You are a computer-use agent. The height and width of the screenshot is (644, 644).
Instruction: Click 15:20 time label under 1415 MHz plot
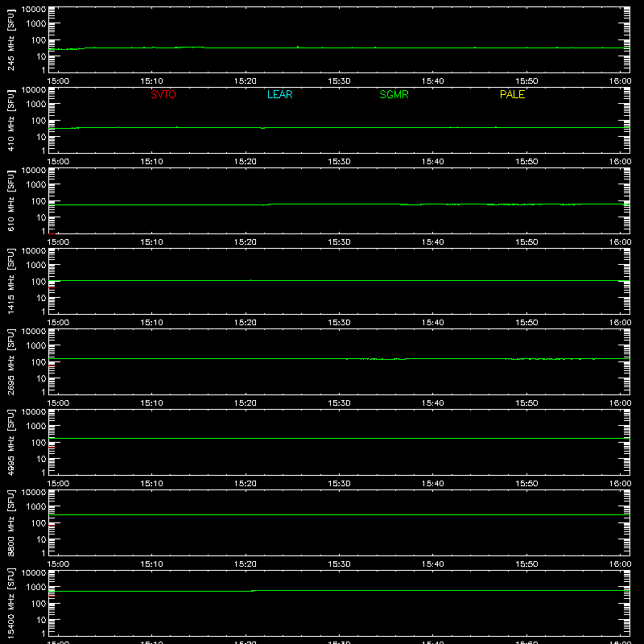coord(246,323)
